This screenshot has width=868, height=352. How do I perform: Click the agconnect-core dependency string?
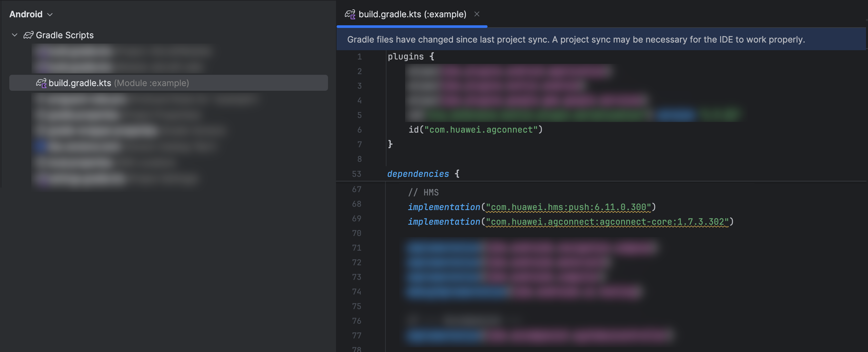[607, 222]
